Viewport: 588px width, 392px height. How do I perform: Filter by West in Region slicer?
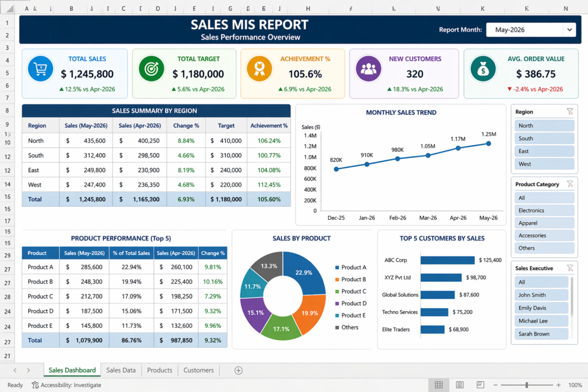(544, 164)
